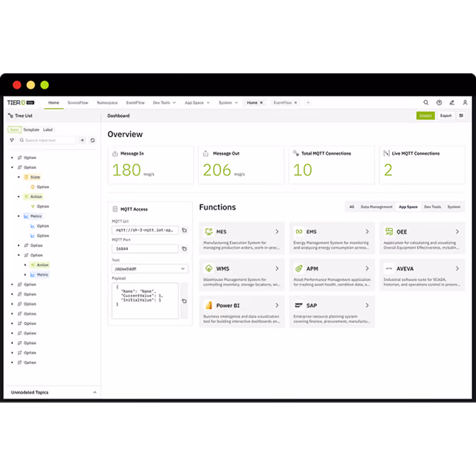476x476 pixels.
Task: Close the opened Home tab
Action: tap(261, 102)
